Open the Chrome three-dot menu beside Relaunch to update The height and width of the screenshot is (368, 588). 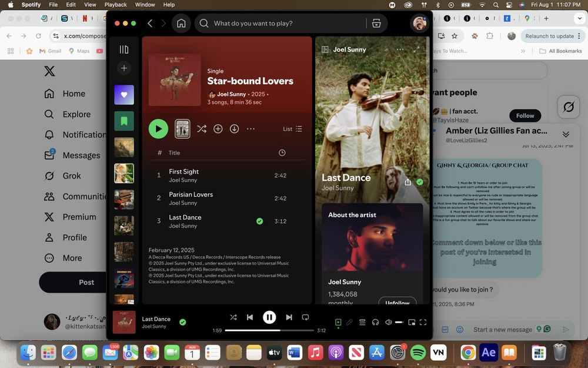pyautogui.click(x=579, y=36)
